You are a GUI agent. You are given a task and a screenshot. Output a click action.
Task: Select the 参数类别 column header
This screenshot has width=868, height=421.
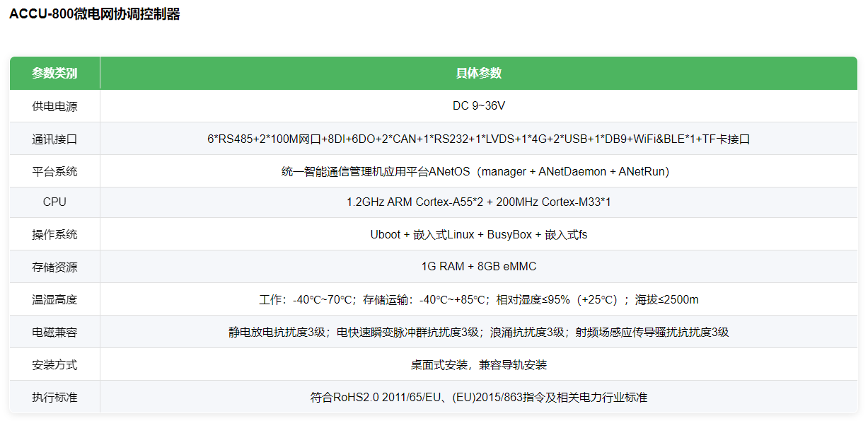(54, 73)
